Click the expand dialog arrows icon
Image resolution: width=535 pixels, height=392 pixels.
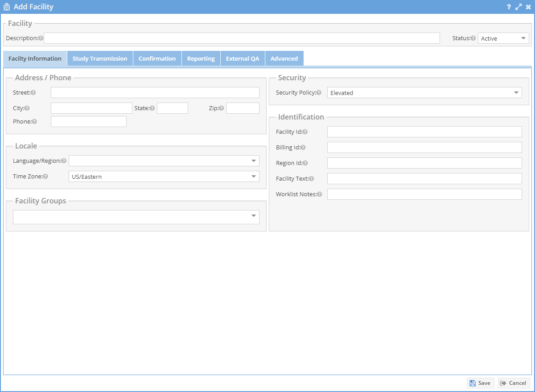[x=519, y=7]
